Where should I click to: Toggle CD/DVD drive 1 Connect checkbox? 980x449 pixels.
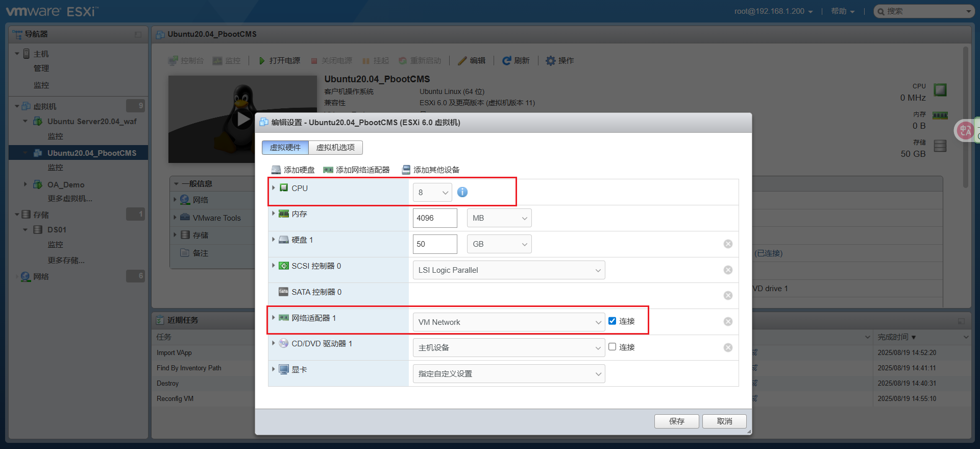pyautogui.click(x=612, y=347)
